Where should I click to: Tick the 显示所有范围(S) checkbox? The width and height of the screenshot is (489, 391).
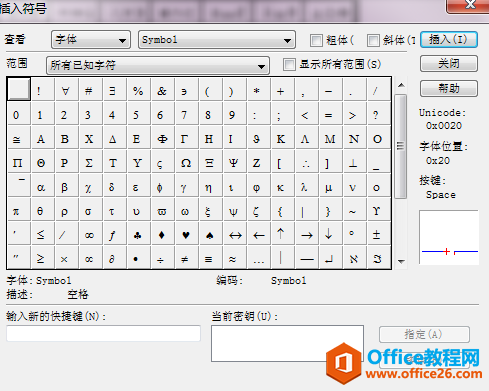(289, 64)
